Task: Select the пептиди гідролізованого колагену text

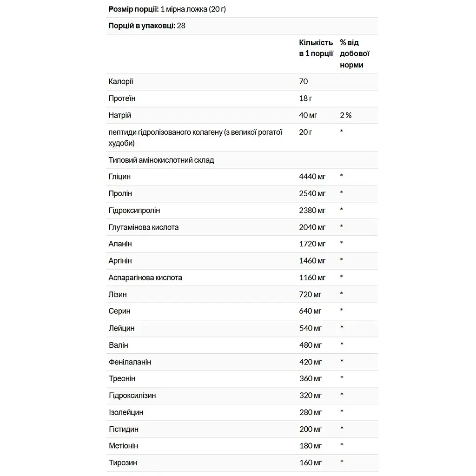Action: (x=196, y=138)
